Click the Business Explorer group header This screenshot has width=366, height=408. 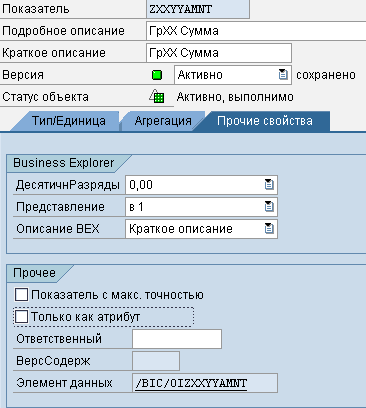tap(63, 163)
